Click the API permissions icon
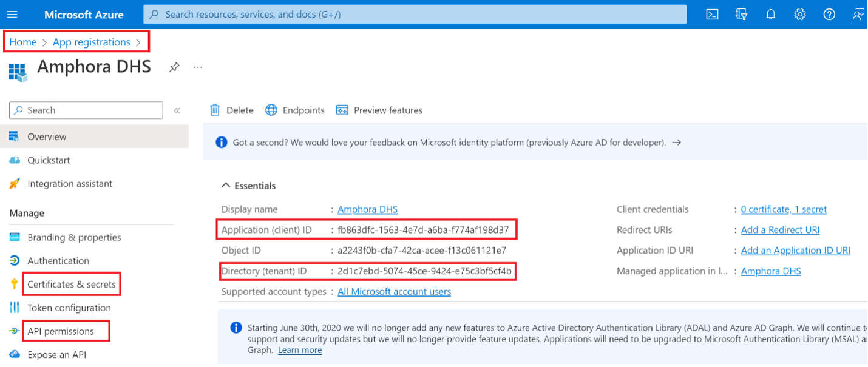868x367 pixels. click(15, 331)
